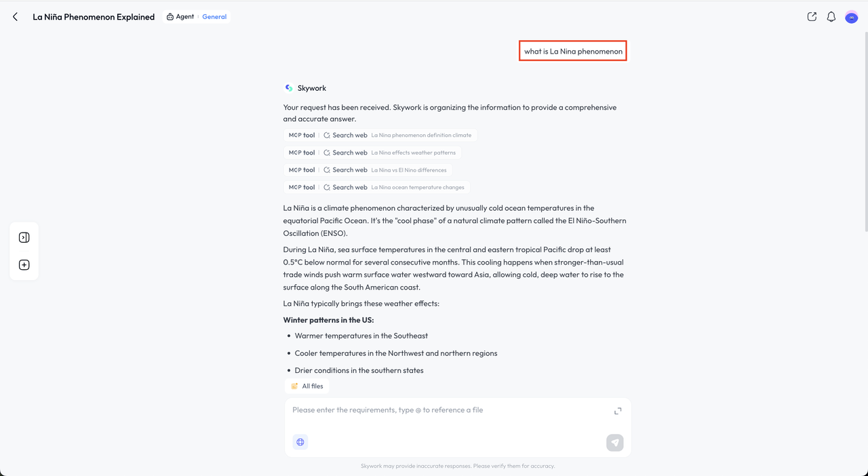Click the back arrow icon
Image resolution: width=868 pixels, height=476 pixels.
pyautogui.click(x=15, y=17)
